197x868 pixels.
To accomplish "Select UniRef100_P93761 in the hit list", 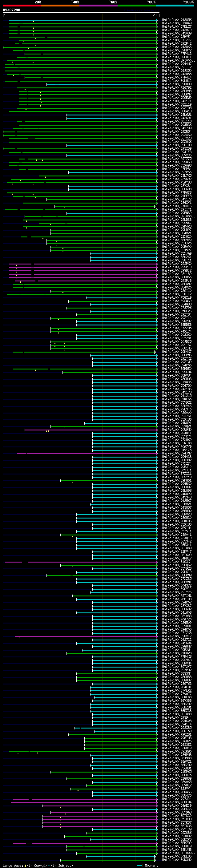I will click(x=176, y=417).
